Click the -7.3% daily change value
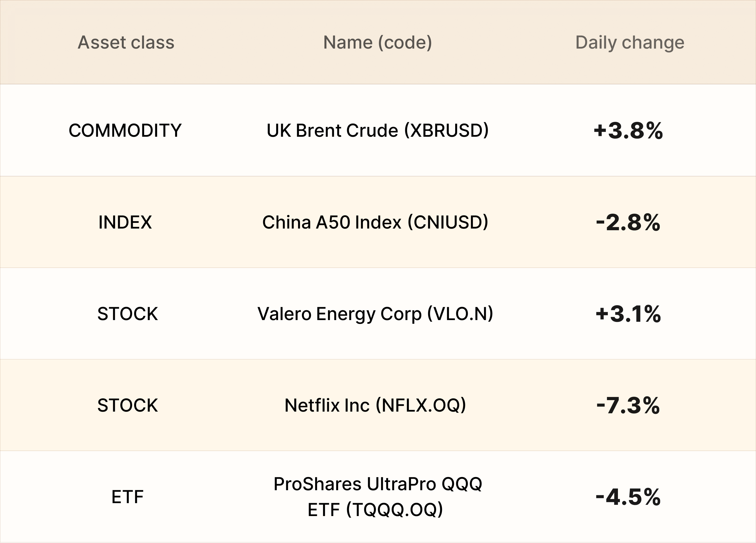The width and height of the screenshot is (756, 543). (628, 406)
